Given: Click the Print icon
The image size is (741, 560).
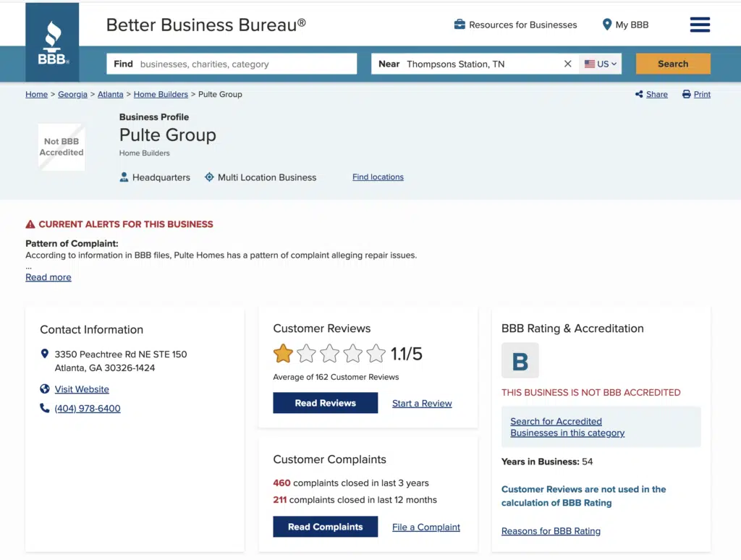Looking at the screenshot, I should [x=686, y=94].
